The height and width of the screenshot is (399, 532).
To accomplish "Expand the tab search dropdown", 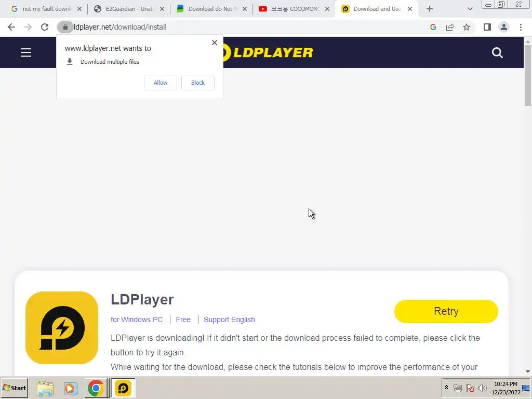I will click(470, 9).
